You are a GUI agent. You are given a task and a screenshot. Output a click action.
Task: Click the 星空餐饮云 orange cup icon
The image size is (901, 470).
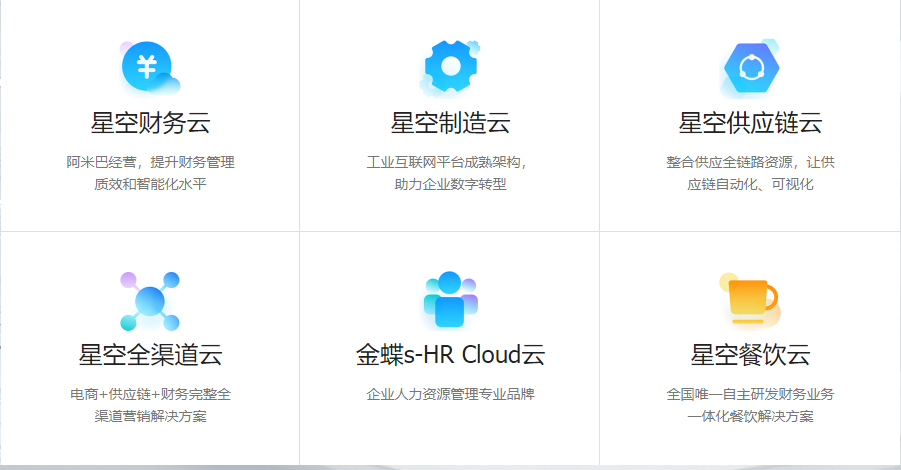tap(750, 299)
